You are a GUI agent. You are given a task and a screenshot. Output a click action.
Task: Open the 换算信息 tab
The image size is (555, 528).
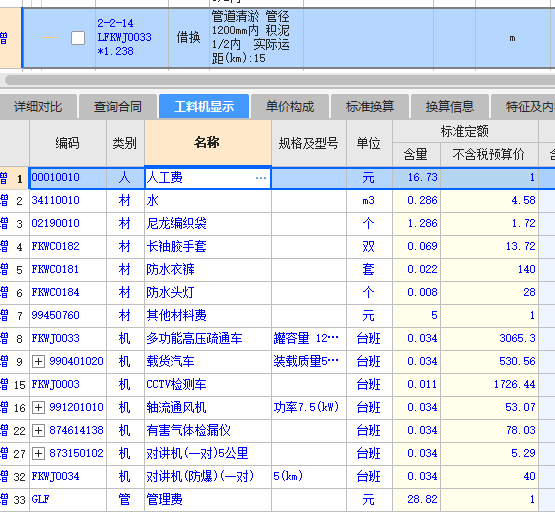(450, 107)
